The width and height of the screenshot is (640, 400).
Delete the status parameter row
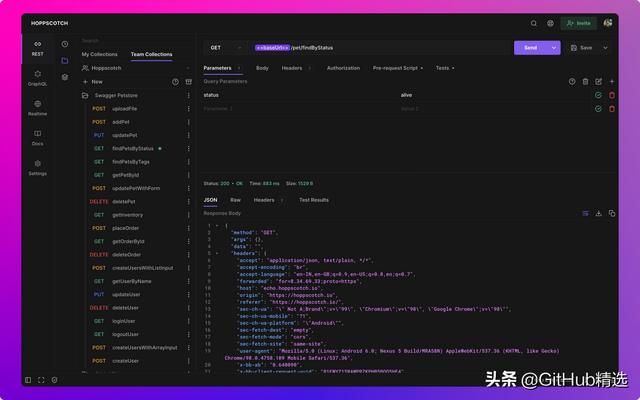pyautogui.click(x=611, y=95)
